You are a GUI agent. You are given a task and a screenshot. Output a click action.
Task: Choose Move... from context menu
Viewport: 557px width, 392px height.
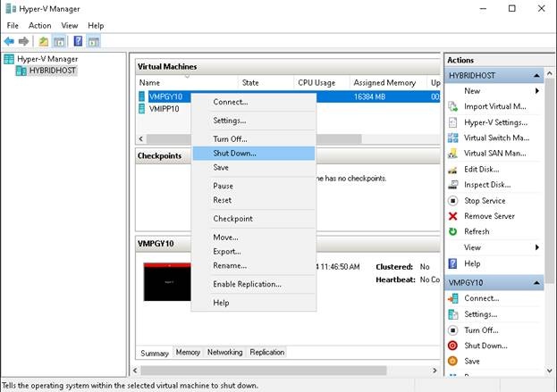[254, 237]
